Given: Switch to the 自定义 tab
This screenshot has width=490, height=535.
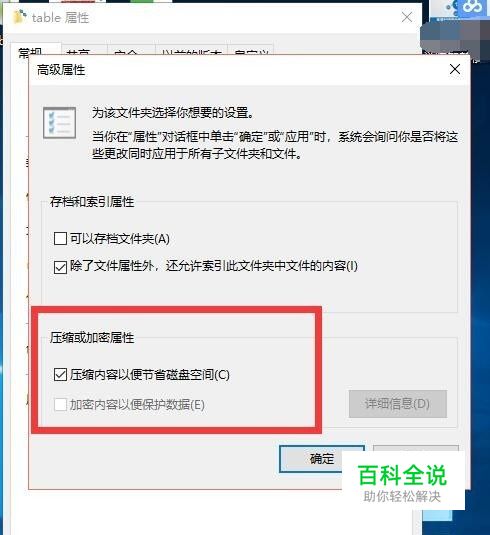Looking at the screenshot, I should pyautogui.click(x=251, y=52).
